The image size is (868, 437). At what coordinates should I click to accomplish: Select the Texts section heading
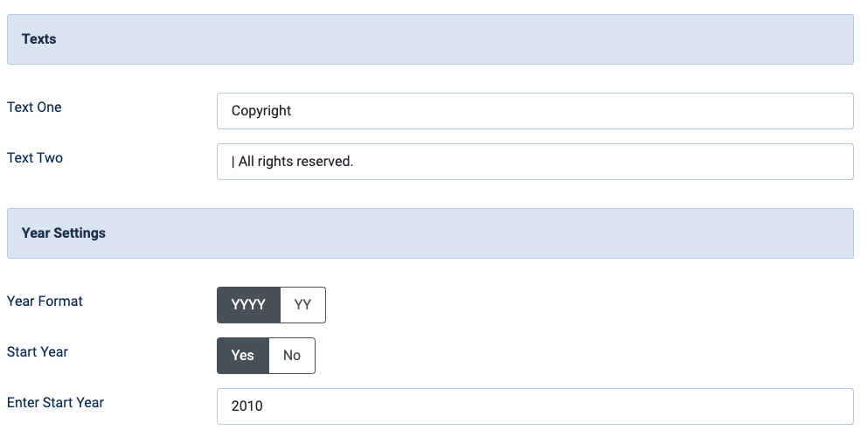point(38,39)
